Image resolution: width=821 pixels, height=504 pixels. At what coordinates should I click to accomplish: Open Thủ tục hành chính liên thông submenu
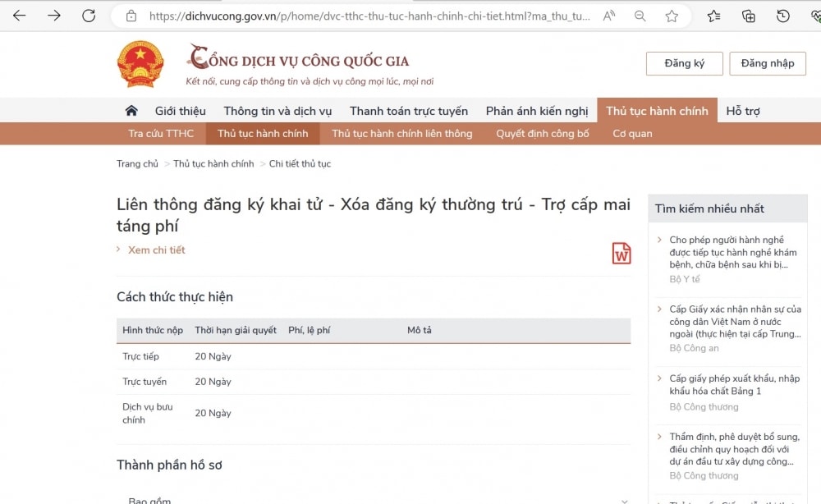click(x=402, y=134)
